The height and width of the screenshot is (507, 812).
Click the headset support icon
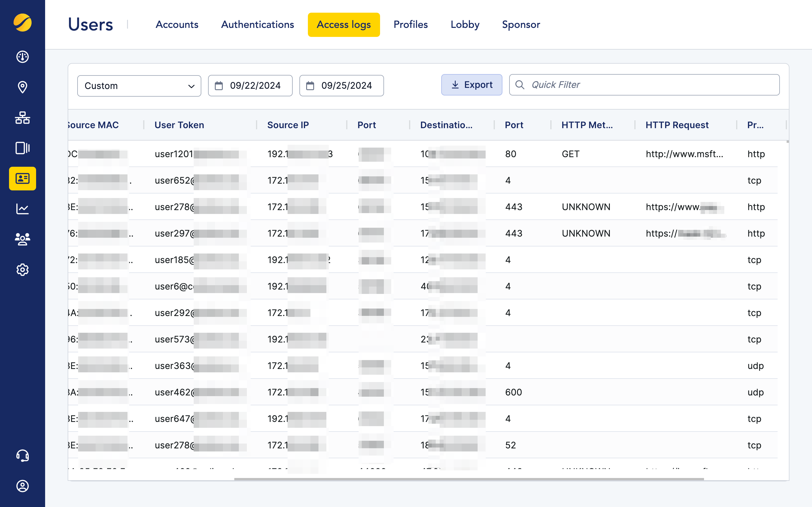click(22, 456)
